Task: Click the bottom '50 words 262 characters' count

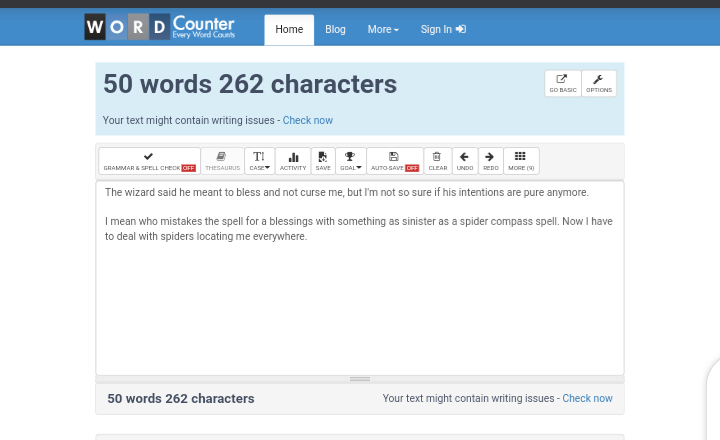Action: tap(180, 399)
